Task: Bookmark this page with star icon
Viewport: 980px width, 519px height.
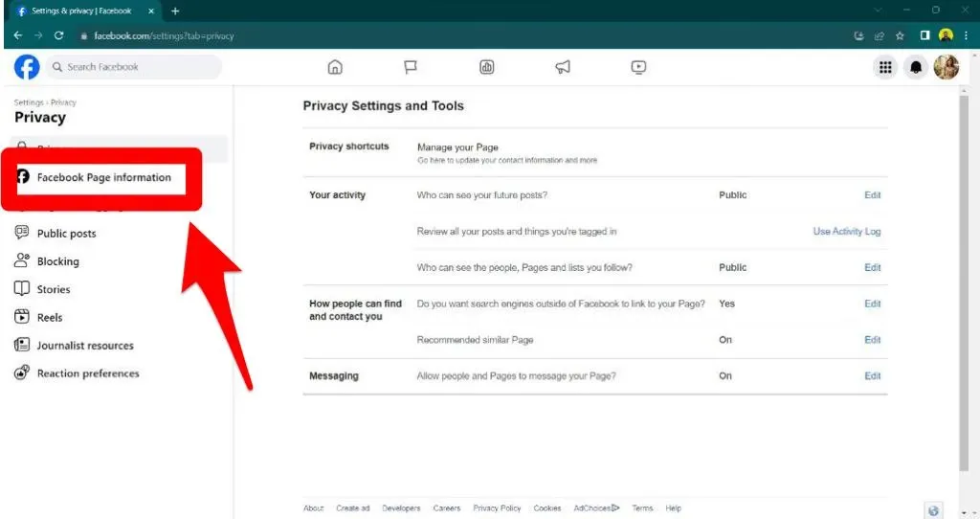Action: click(x=900, y=35)
